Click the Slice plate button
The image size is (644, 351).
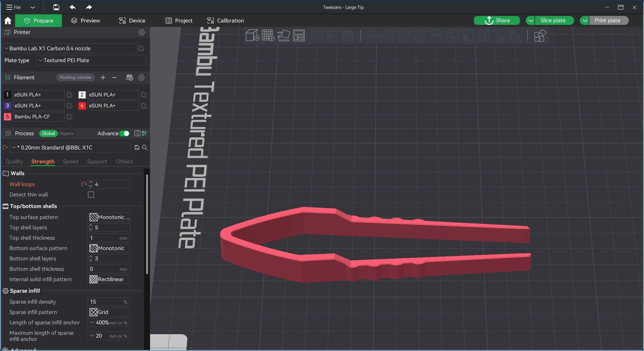point(554,20)
